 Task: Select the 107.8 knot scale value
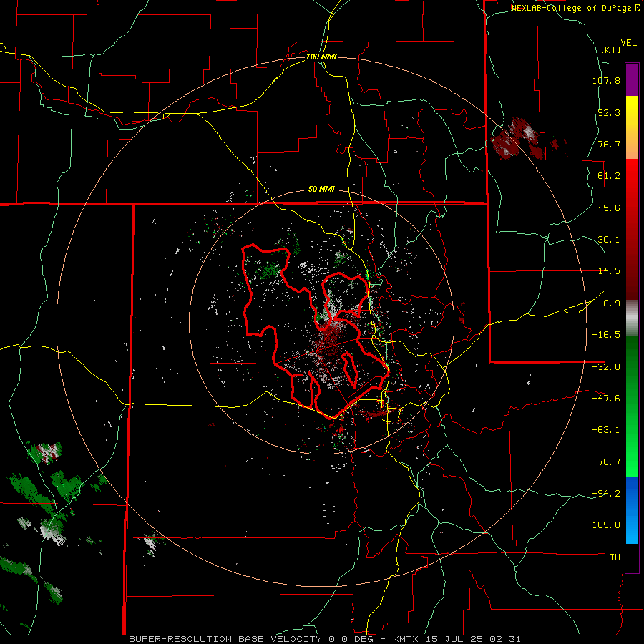[x=606, y=80]
